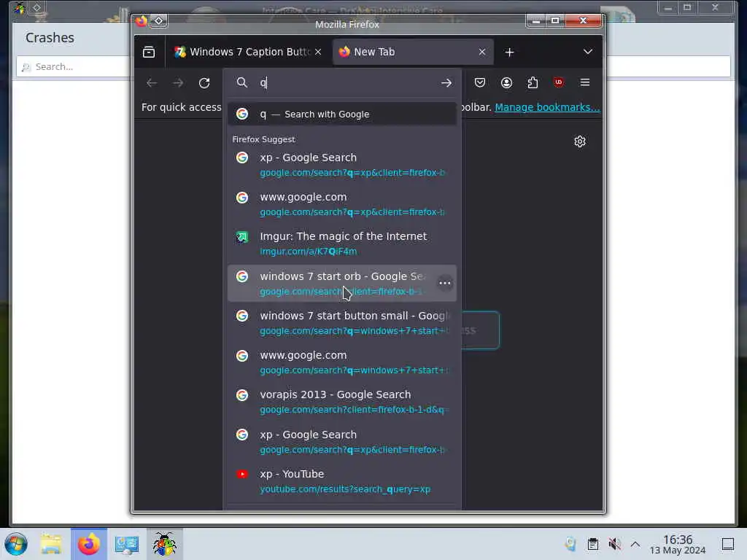Click the Reload page icon
This screenshot has width=747, height=560.
tap(204, 83)
